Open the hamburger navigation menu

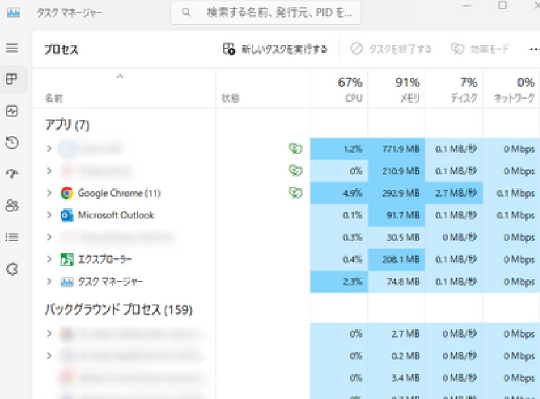click(12, 48)
